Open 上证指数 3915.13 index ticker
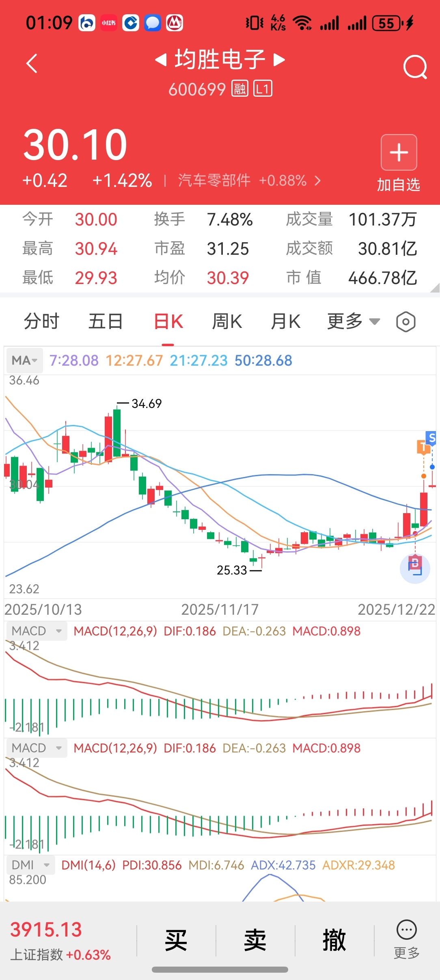The image size is (440, 980). [60, 940]
